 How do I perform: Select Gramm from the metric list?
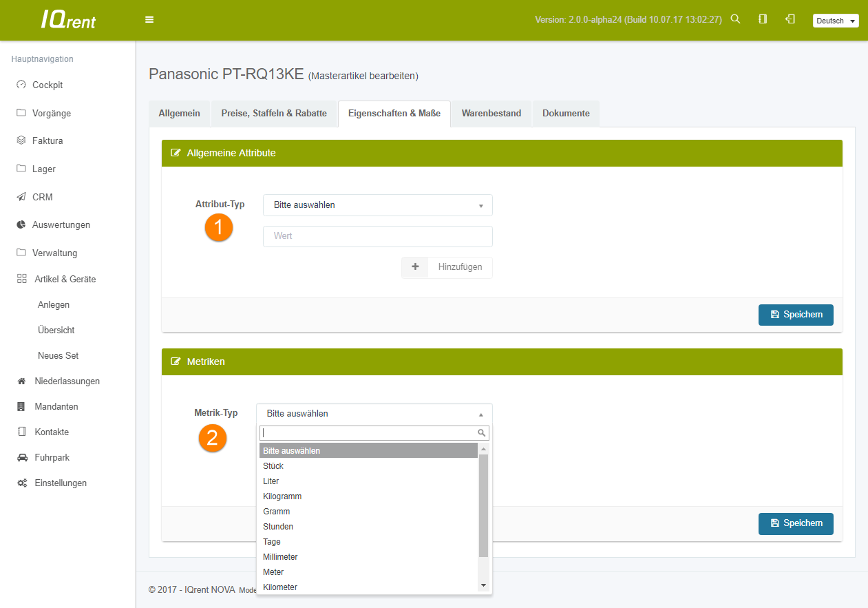[368, 512]
